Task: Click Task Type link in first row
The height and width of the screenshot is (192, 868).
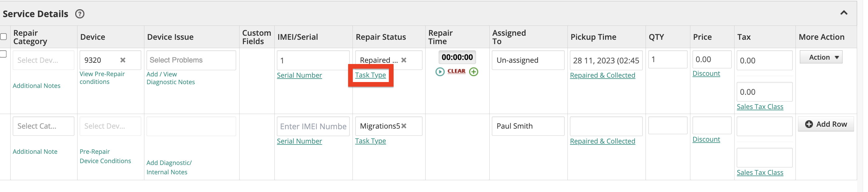Action: [370, 75]
